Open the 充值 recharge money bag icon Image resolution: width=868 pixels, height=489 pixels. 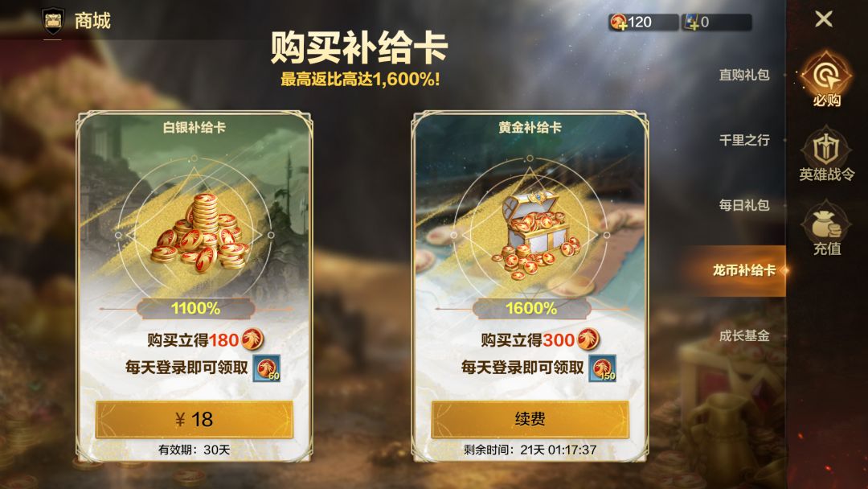click(826, 228)
